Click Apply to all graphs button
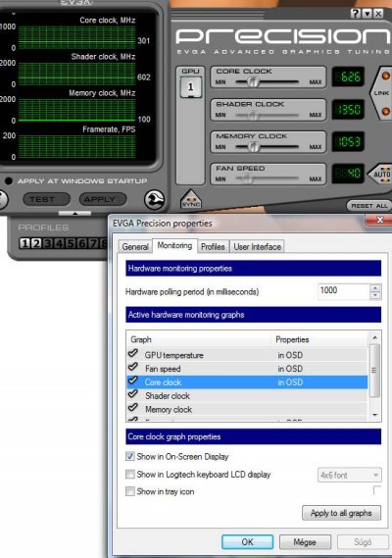The image size is (392, 558). coord(341,513)
